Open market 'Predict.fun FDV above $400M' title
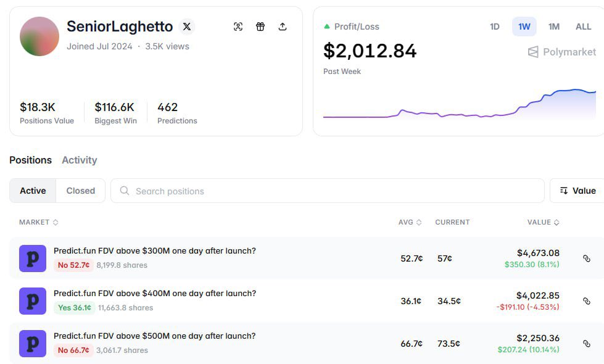Viewport: 604px width, 364px height. click(x=154, y=294)
